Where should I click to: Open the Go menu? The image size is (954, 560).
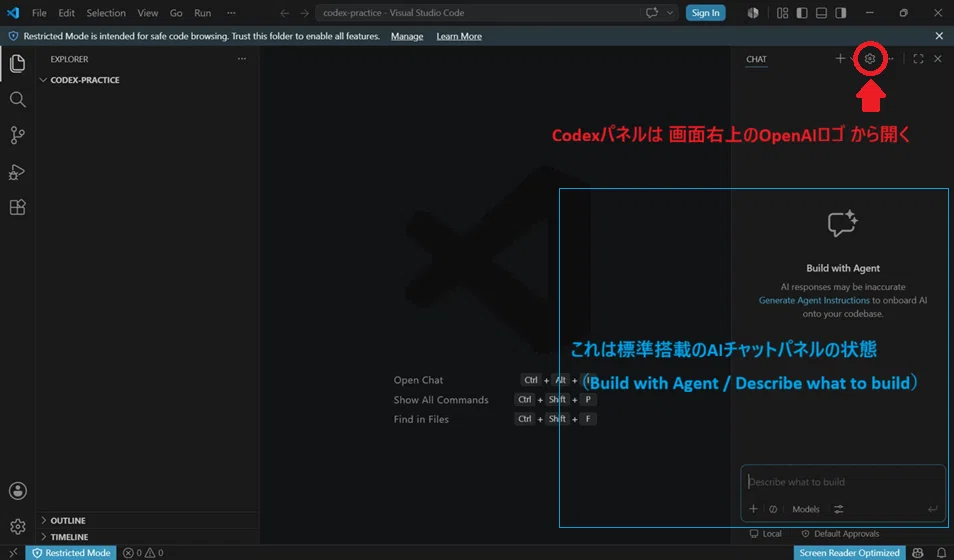[x=176, y=13]
